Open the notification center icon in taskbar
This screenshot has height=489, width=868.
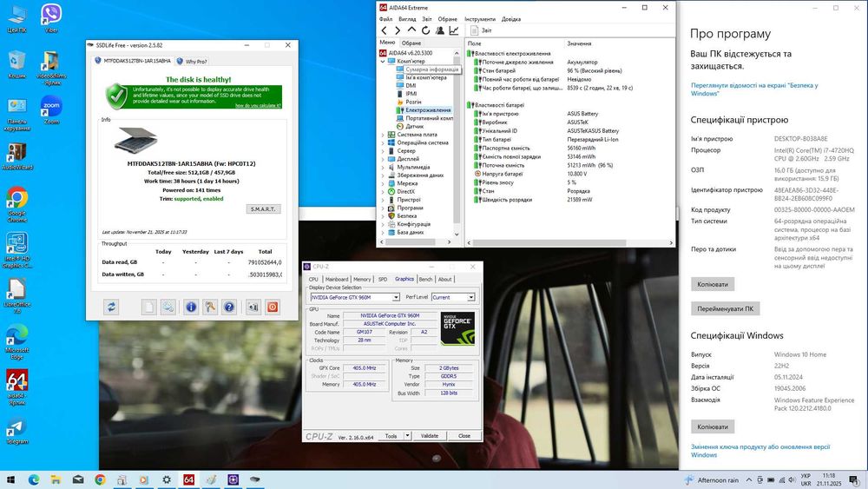click(855, 479)
